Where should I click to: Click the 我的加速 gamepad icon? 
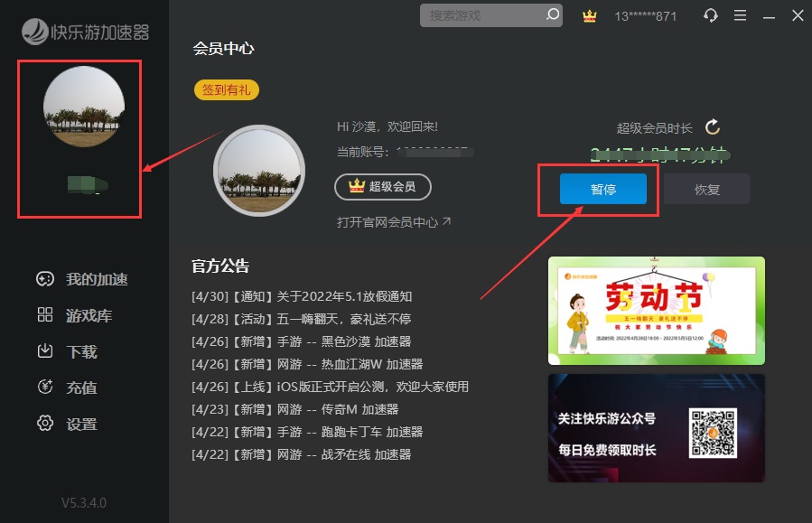tap(45, 279)
